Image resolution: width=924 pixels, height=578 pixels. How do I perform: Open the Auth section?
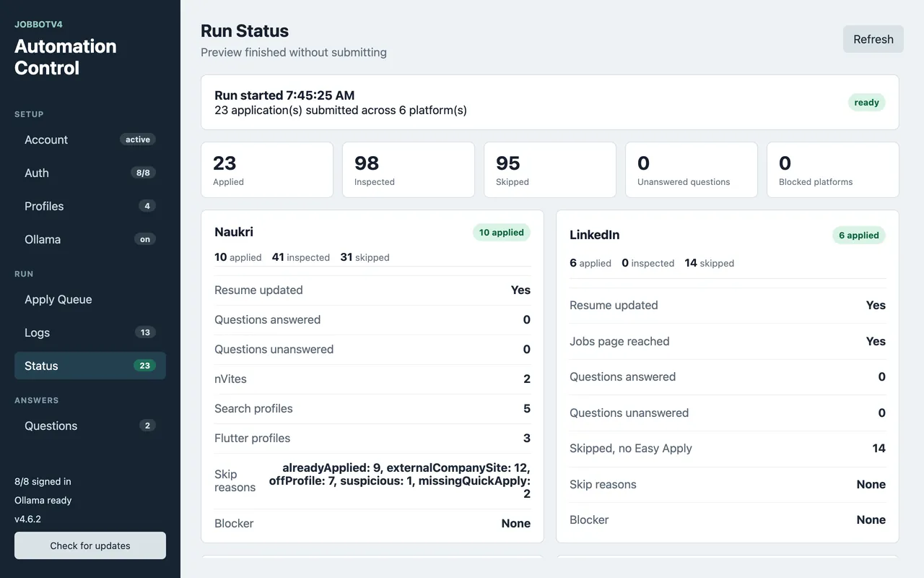click(x=90, y=173)
